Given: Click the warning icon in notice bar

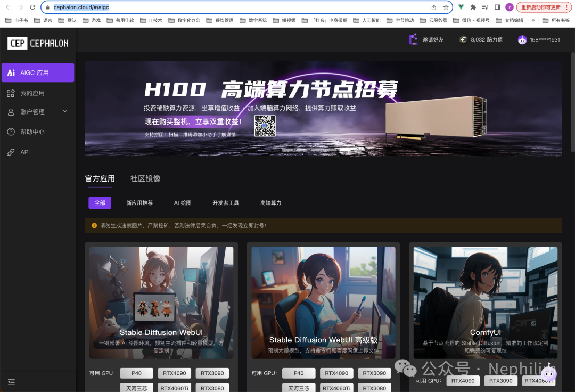Looking at the screenshot, I should pyautogui.click(x=94, y=225).
